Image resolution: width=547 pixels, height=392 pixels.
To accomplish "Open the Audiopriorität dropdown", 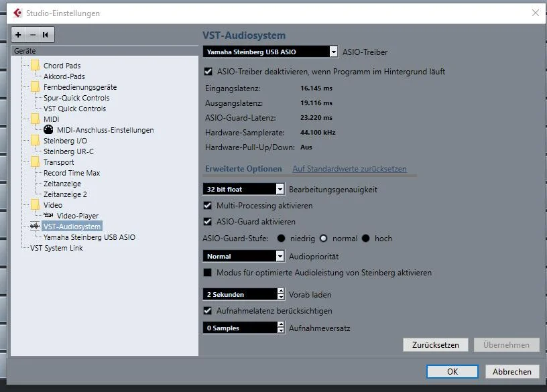I will click(x=280, y=256).
